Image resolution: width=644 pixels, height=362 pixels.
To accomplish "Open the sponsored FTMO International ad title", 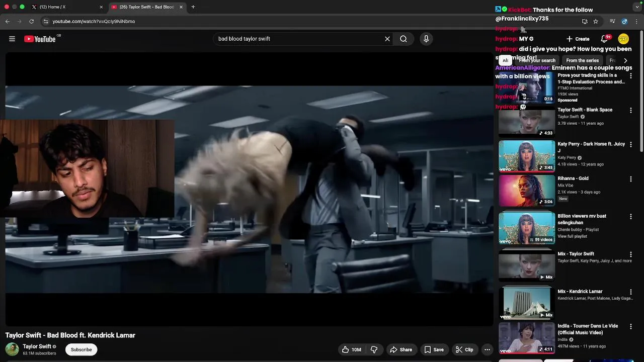I will pyautogui.click(x=591, y=78).
